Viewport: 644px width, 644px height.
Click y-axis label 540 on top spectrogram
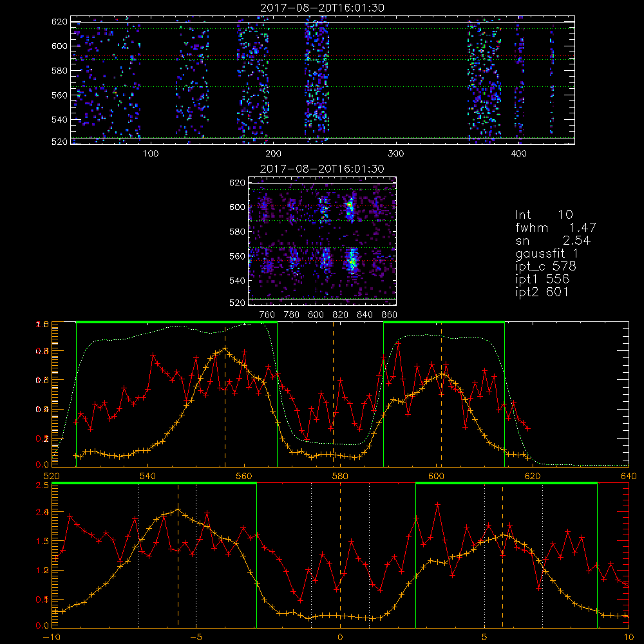pyautogui.click(x=59, y=120)
